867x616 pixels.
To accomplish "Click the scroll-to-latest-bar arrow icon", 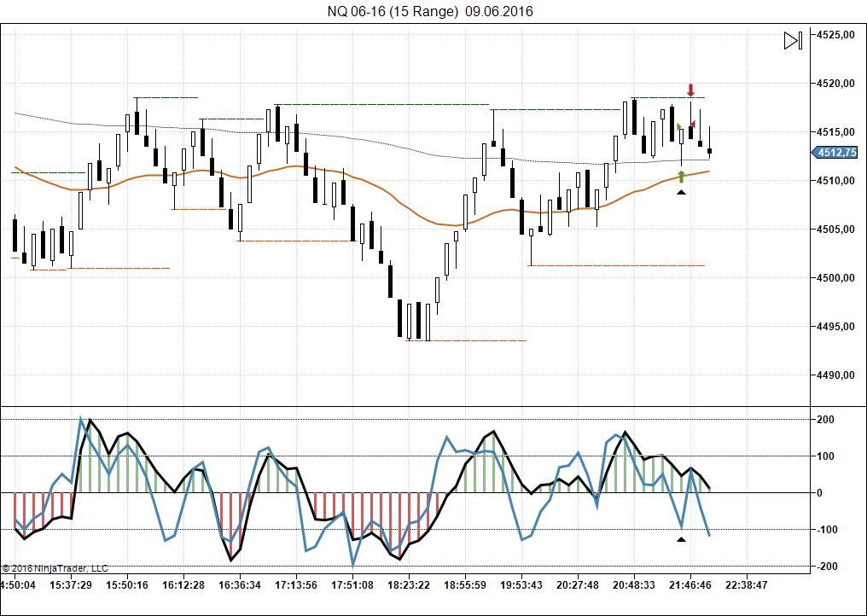I will (793, 40).
